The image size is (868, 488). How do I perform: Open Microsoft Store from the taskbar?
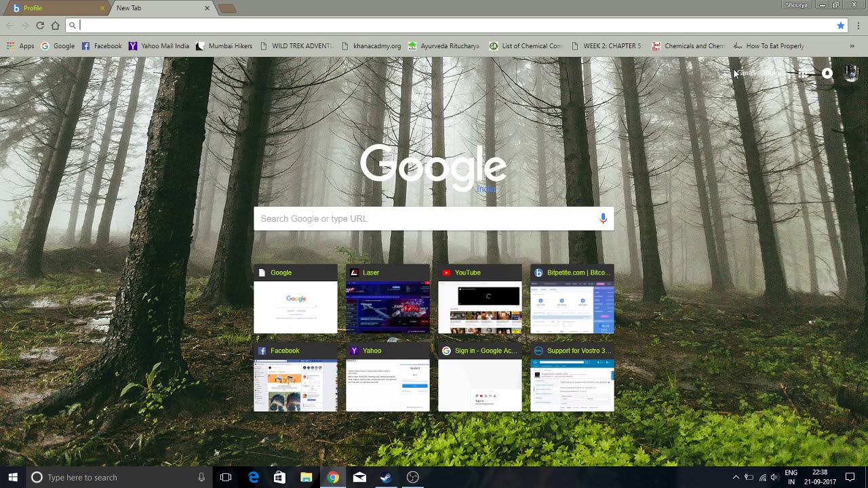(x=279, y=477)
